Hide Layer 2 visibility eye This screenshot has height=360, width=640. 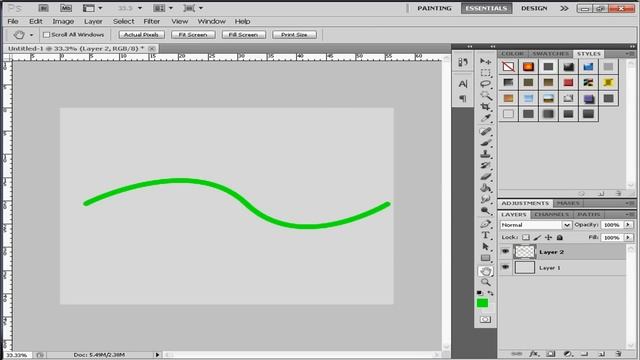[x=505, y=251]
